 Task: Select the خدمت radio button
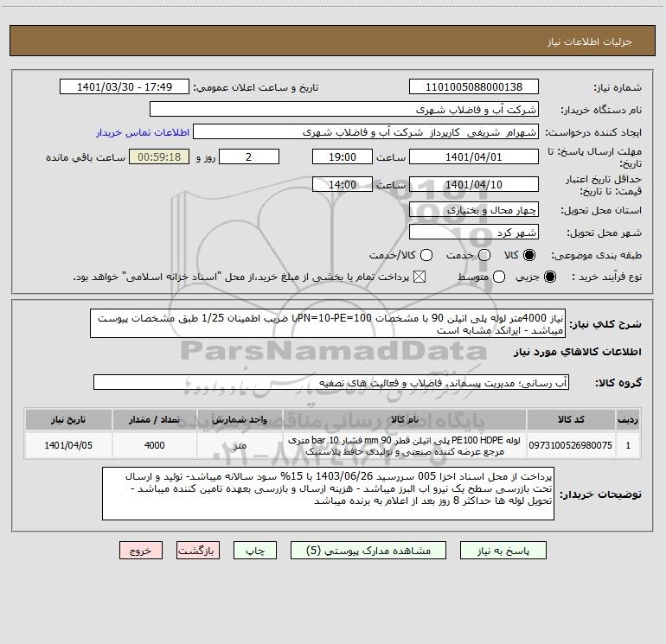click(x=484, y=255)
